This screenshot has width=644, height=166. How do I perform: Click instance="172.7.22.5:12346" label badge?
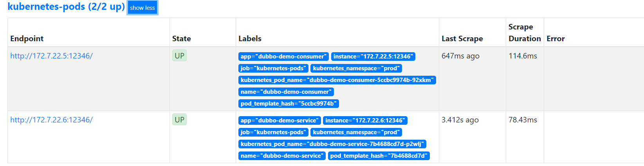pyautogui.click(x=373, y=57)
